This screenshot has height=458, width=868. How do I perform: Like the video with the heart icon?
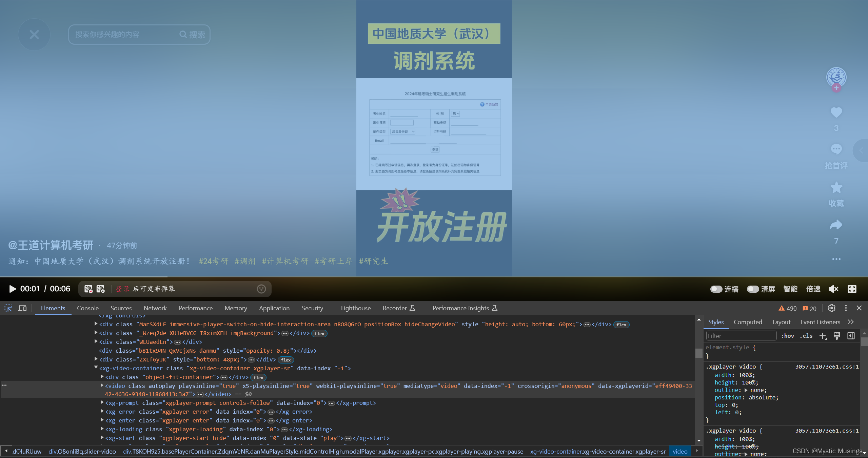[x=836, y=112]
